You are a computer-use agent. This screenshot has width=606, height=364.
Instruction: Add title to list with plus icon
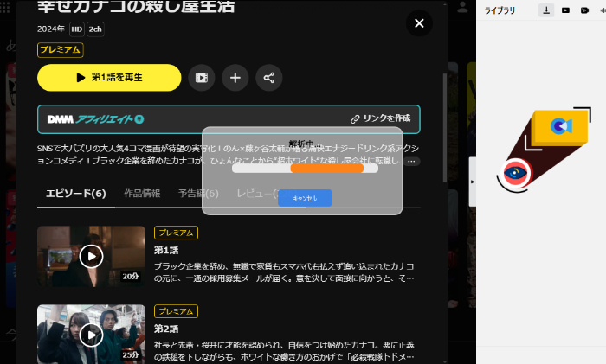click(235, 78)
